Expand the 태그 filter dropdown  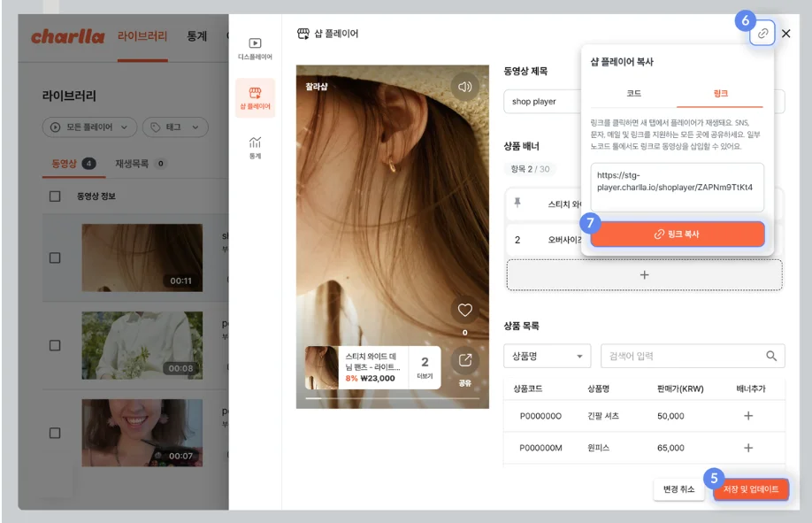point(174,127)
